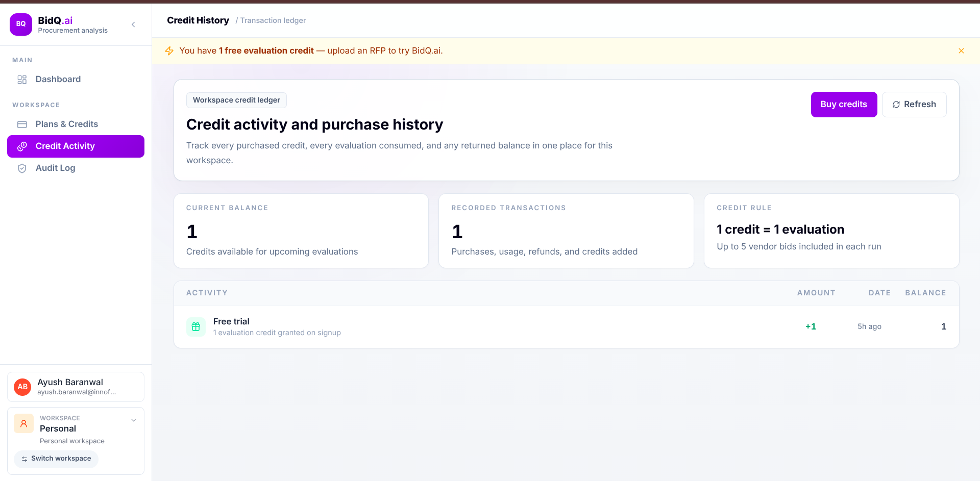Click the Dashboard grid icon
This screenshot has height=481, width=980.
coord(22,80)
